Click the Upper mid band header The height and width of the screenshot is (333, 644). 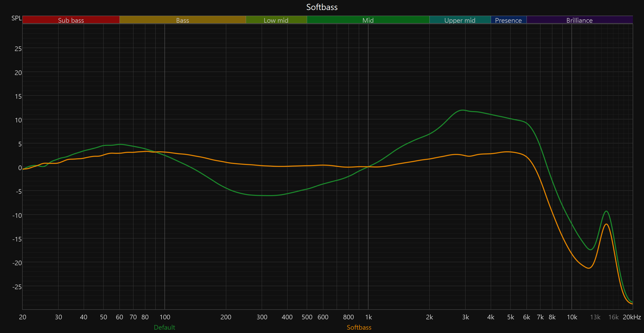click(460, 20)
